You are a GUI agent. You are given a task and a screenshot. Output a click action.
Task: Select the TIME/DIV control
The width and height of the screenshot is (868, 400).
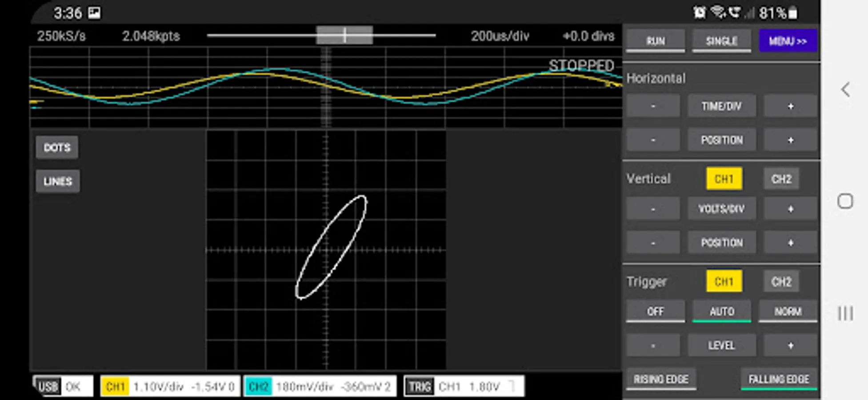[x=721, y=106]
